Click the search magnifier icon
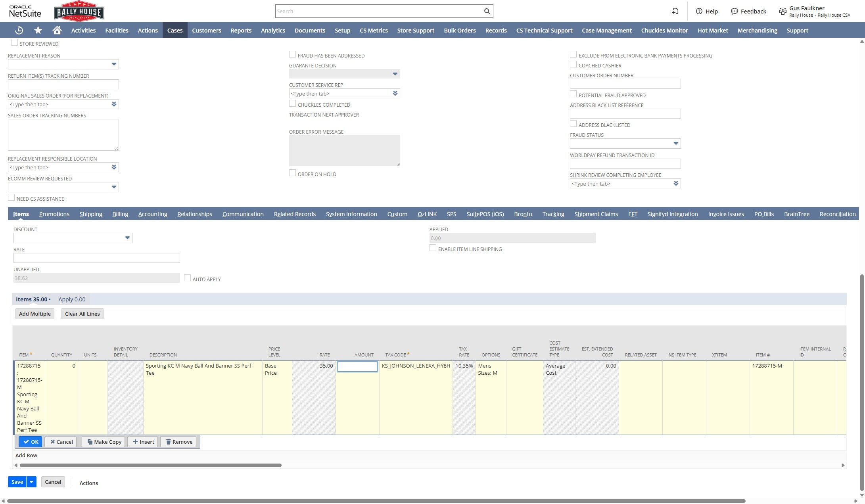This screenshot has width=865, height=504. (487, 11)
